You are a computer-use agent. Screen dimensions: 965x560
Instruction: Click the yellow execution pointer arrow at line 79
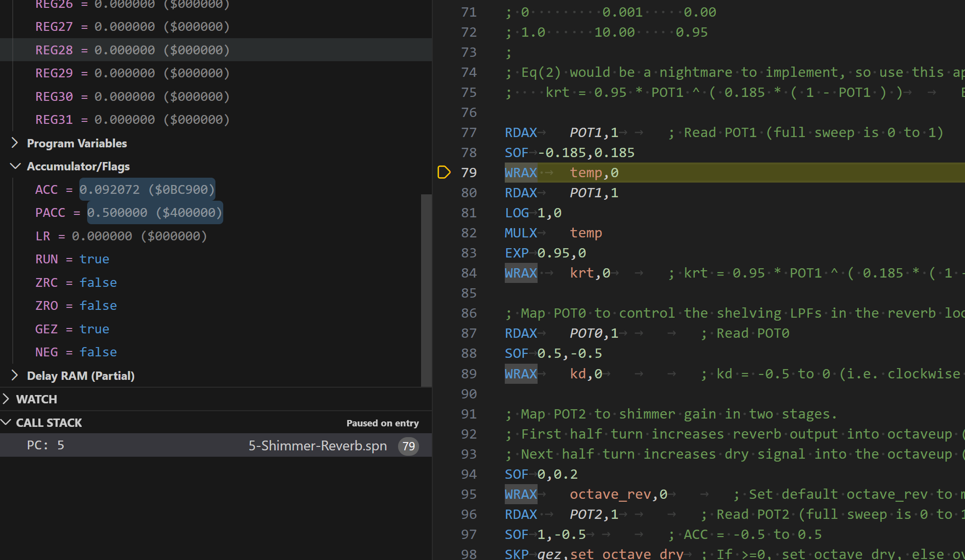(444, 172)
